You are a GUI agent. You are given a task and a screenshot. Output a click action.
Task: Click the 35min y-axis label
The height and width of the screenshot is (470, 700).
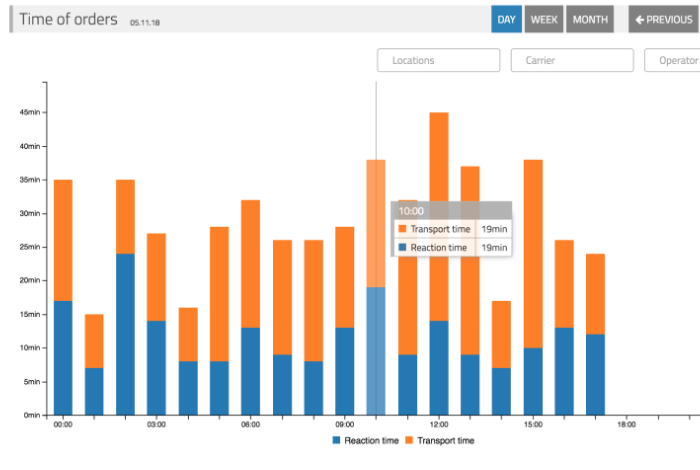[30, 179]
